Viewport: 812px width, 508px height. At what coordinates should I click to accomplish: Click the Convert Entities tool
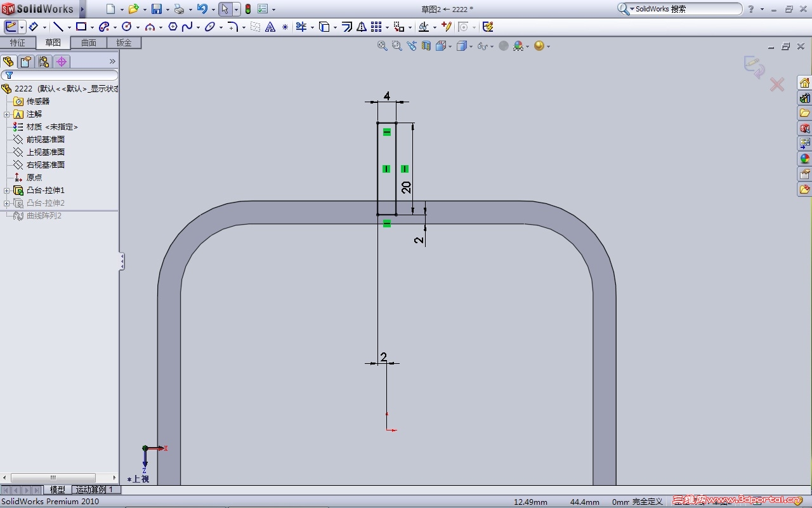pyautogui.click(x=324, y=27)
